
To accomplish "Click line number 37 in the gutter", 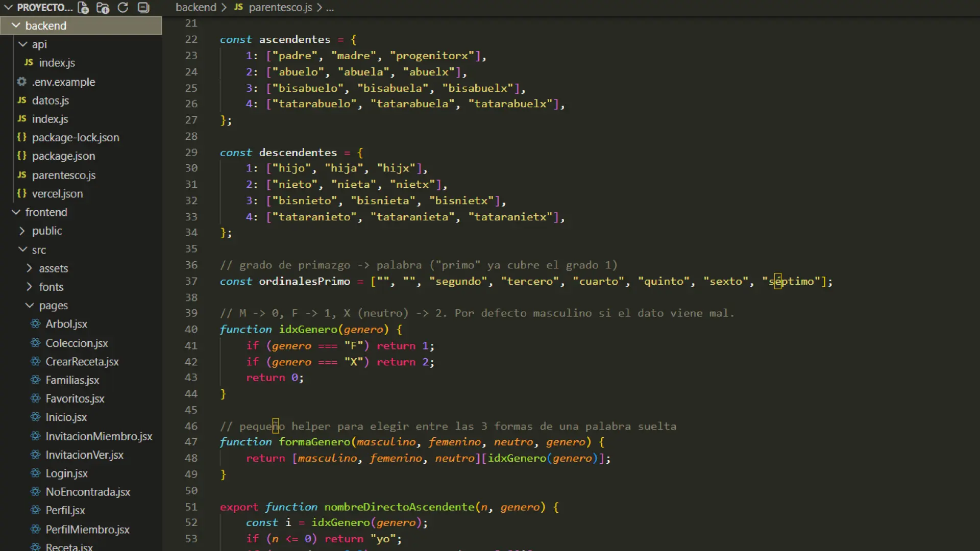I will [x=191, y=281].
